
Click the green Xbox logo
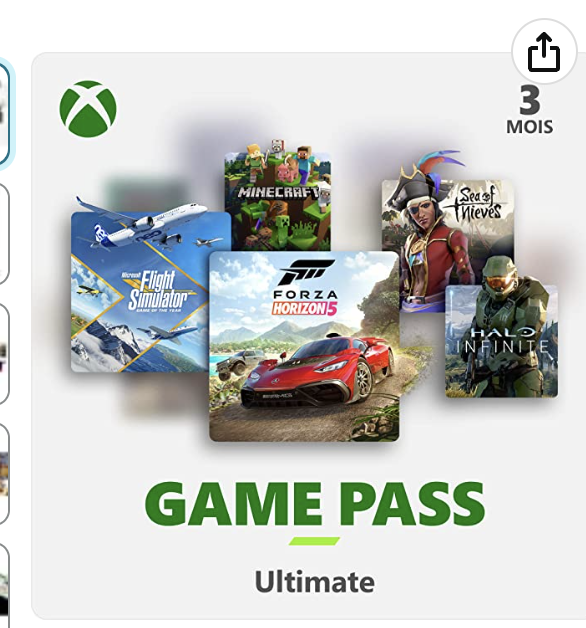point(88,109)
